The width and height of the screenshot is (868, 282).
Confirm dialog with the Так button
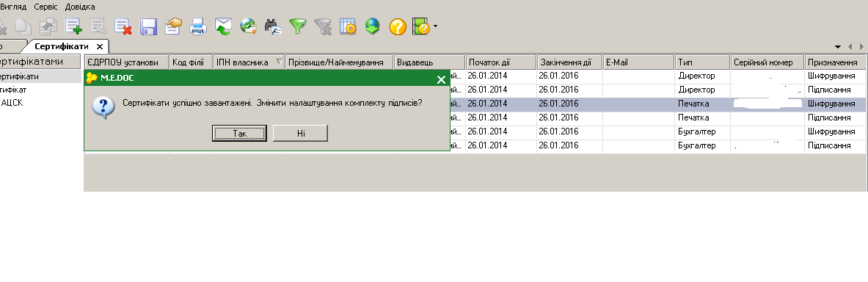pyautogui.click(x=239, y=133)
